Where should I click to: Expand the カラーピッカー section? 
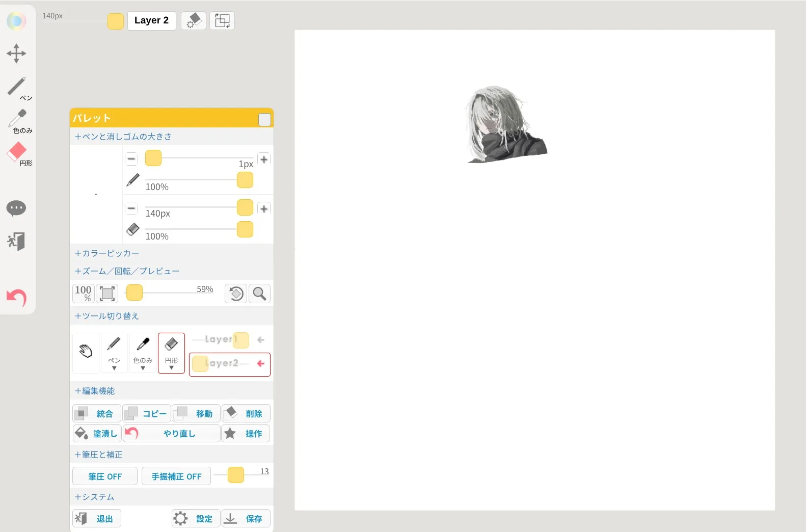pos(107,253)
